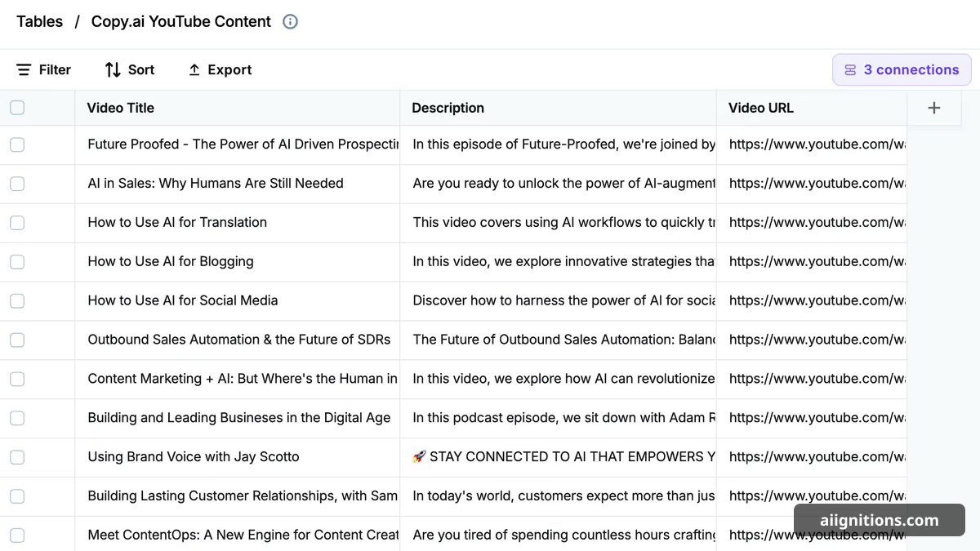
Task: Click the Video URL column header
Action: click(812, 108)
